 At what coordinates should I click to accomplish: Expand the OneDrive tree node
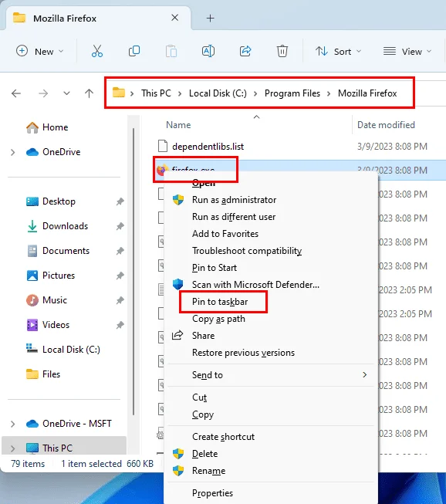coord(13,152)
